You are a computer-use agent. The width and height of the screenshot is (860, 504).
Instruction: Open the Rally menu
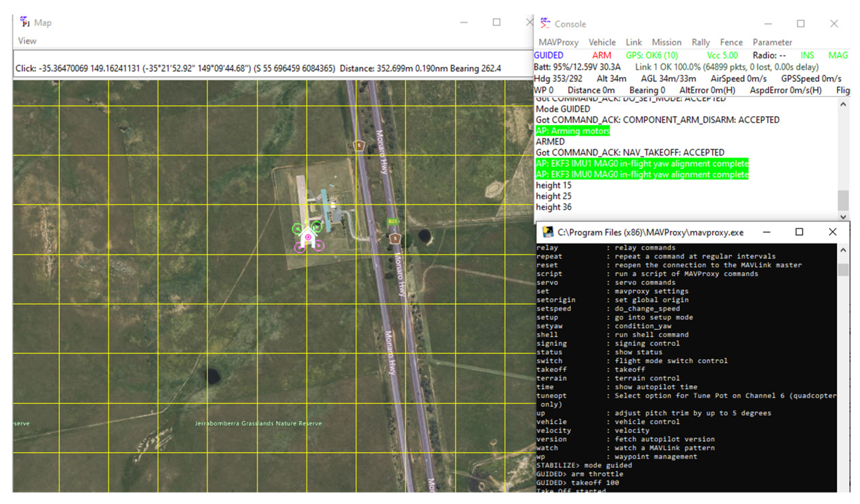pyautogui.click(x=700, y=42)
